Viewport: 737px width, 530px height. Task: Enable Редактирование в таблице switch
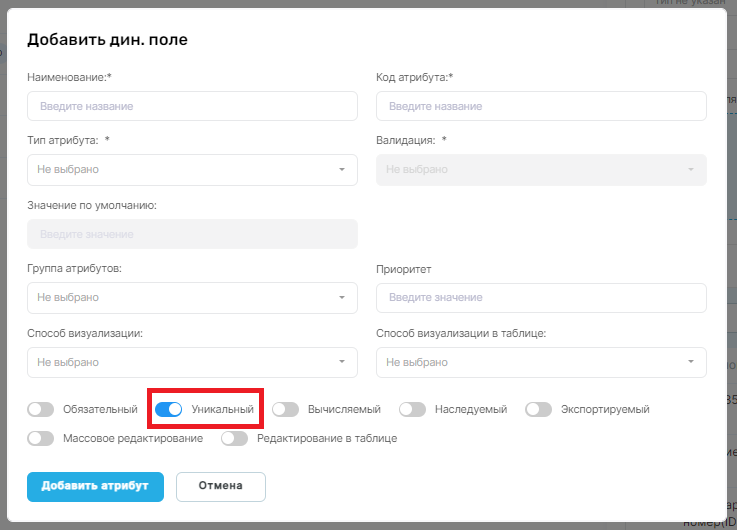coord(235,438)
